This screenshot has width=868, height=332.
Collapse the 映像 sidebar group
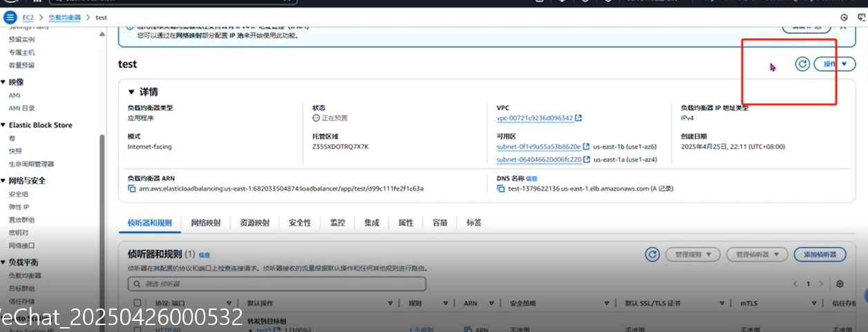click(x=3, y=82)
